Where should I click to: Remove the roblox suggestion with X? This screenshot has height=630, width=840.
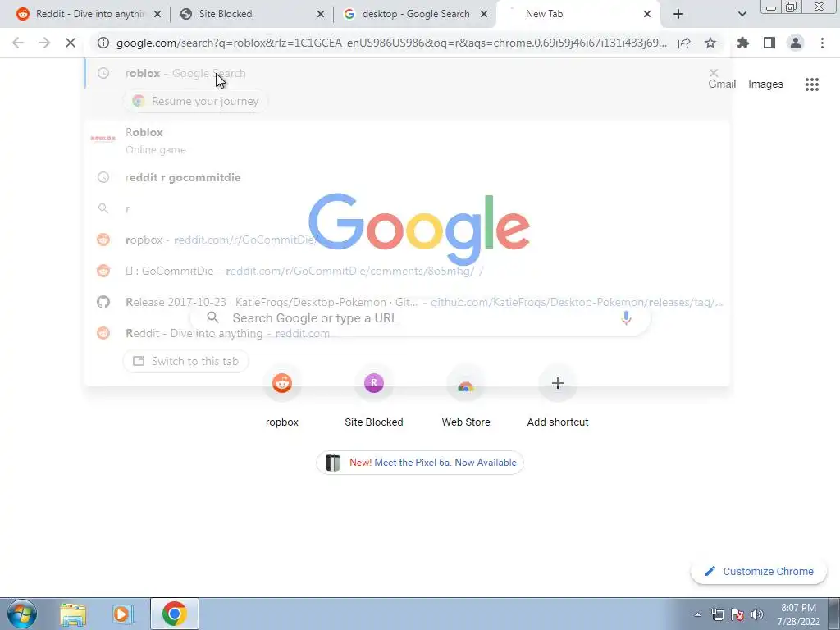pos(714,72)
